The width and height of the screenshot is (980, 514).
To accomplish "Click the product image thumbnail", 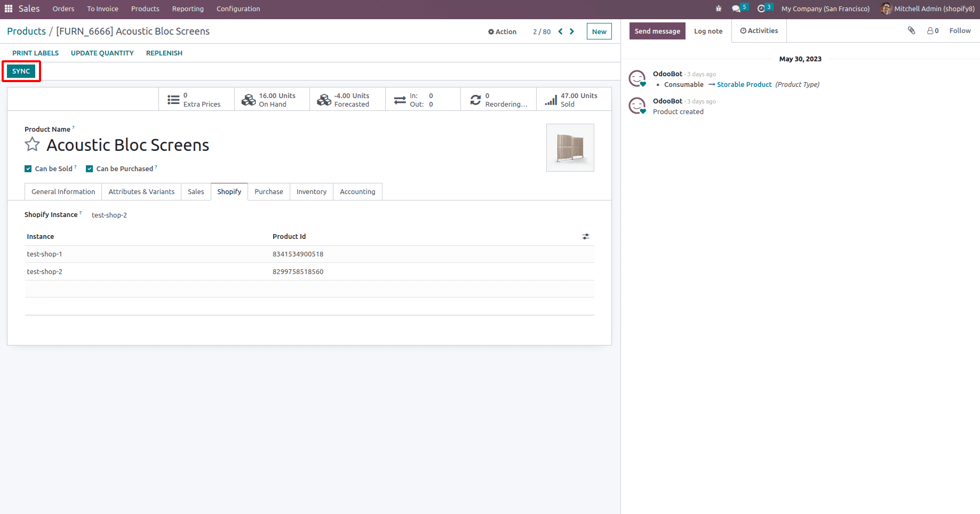I will point(570,148).
